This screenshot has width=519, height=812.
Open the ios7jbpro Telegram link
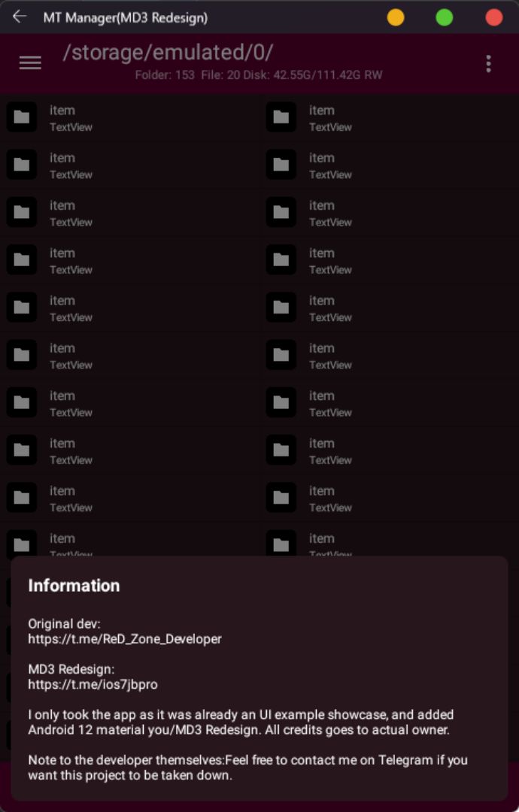point(93,685)
